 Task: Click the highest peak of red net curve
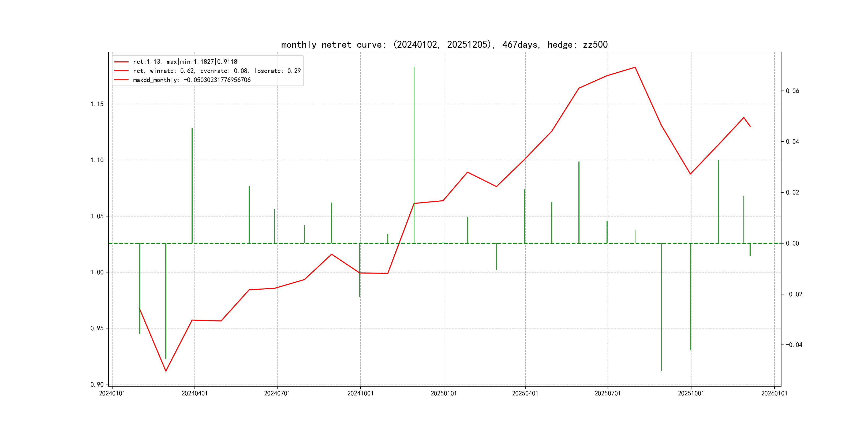635,68
